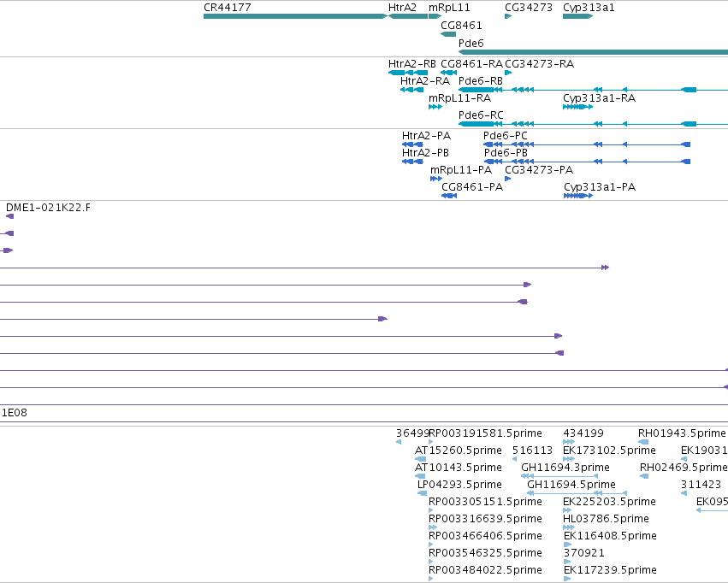Select the DME1-021K22.F clone label
This screenshot has height=583, width=728.
48,208
